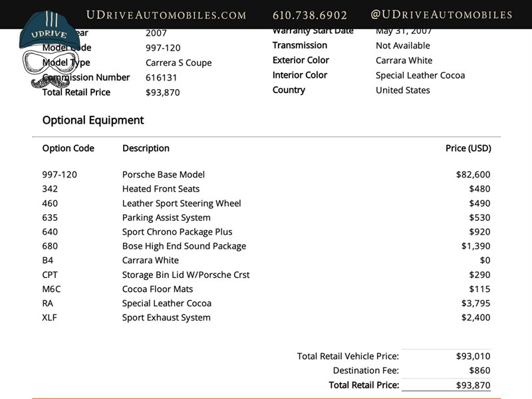Image resolution: width=532 pixels, height=399 pixels.
Task: Select the Sport Exhaust System description
Action: (x=166, y=318)
